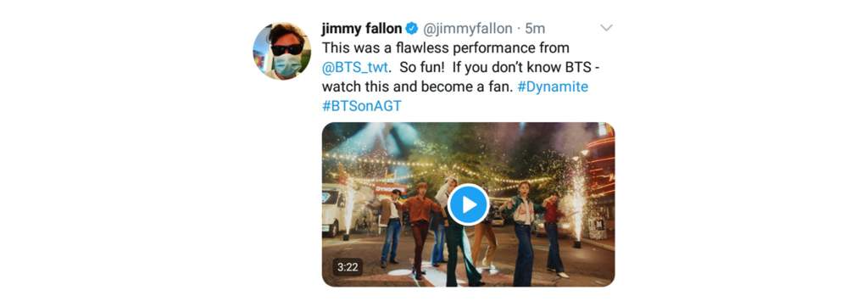Follow the #BTSonAGT hashtag

(x=361, y=106)
